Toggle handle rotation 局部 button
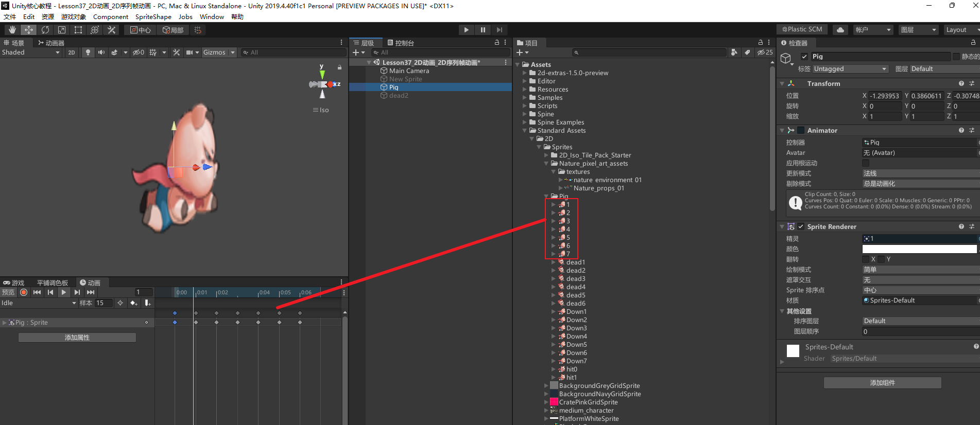980x425 pixels. 173,30
